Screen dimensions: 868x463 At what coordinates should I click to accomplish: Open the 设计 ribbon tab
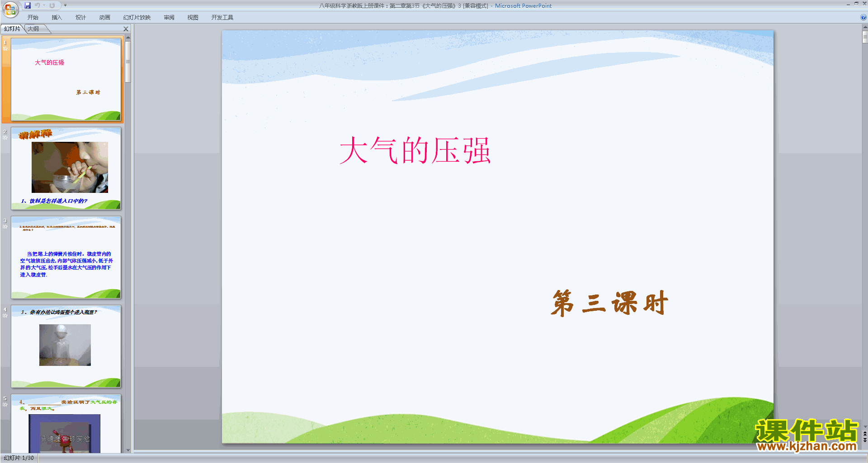coord(81,18)
